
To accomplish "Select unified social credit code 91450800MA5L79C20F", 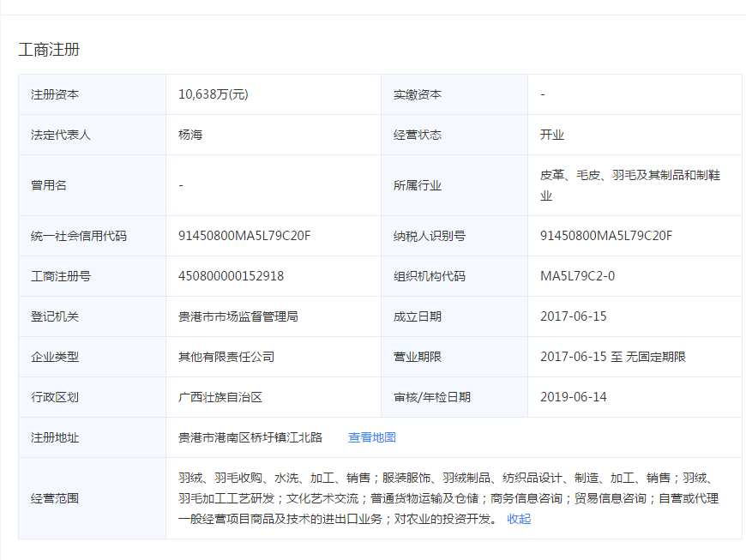I will tap(244, 236).
